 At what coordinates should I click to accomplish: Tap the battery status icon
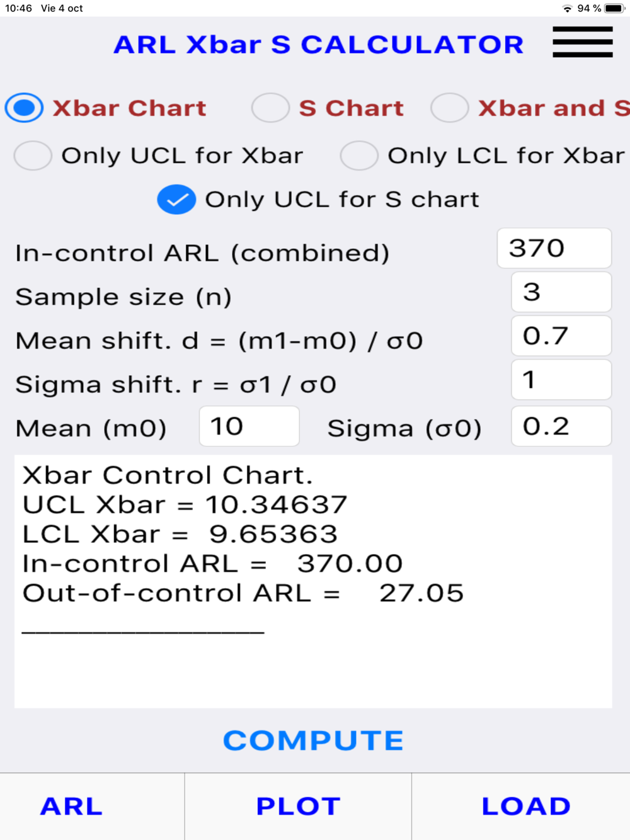click(614, 8)
